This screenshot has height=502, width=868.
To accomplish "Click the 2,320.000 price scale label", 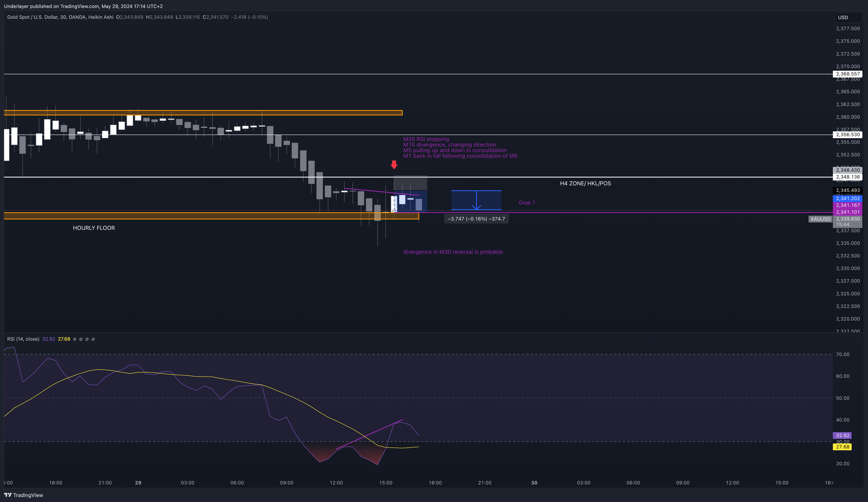I will pyautogui.click(x=848, y=319).
